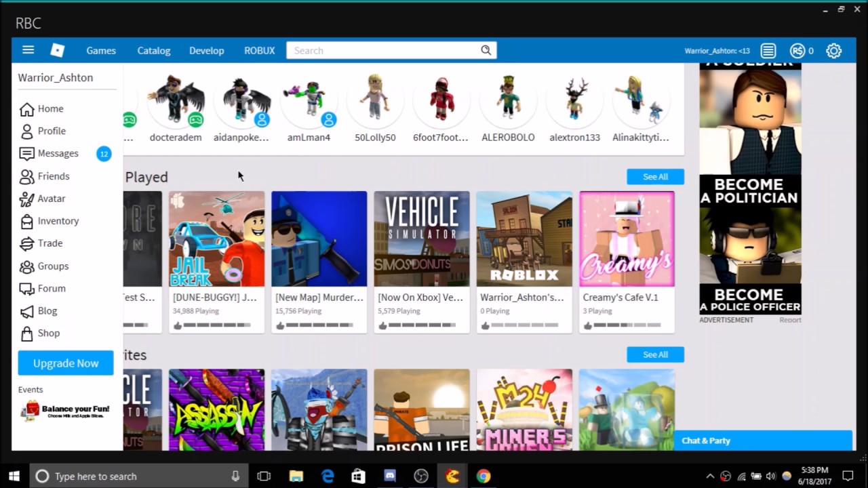Open friend amLman4's avatar
Viewport: 868px width, 488px height.
pos(309,99)
